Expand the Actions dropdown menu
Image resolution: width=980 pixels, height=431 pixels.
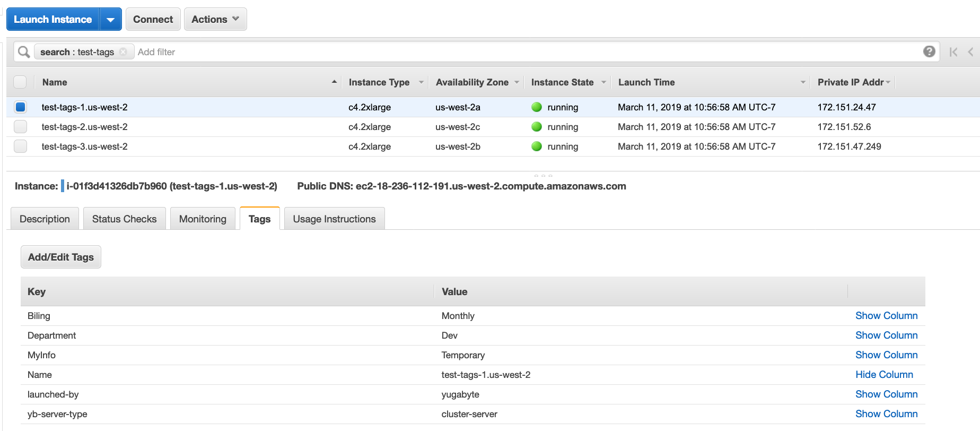[x=215, y=20]
